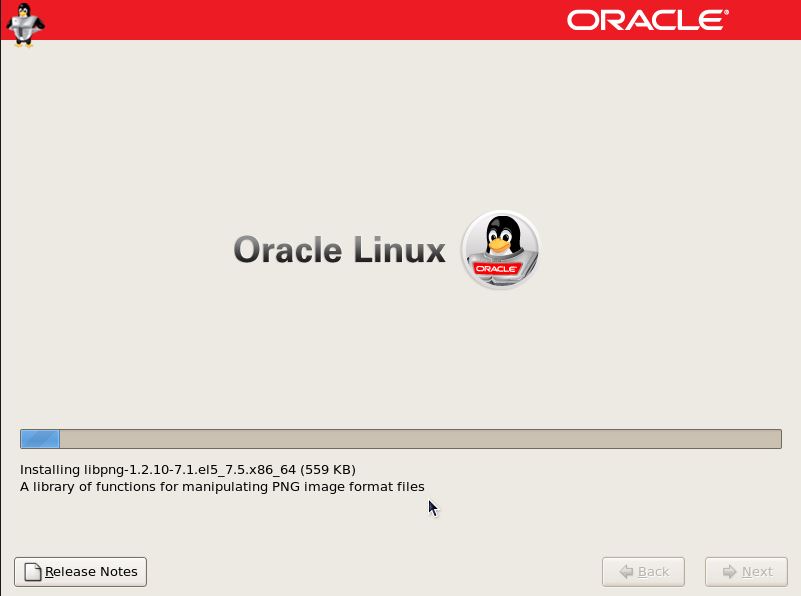The width and height of the screenshot is (801, 596).
Task: Click 'A library of functions for manipulating PNG' description
Action: point(222,487)
